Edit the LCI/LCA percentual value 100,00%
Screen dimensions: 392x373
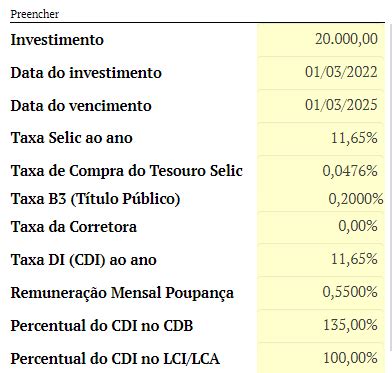(x=320, y=358)
